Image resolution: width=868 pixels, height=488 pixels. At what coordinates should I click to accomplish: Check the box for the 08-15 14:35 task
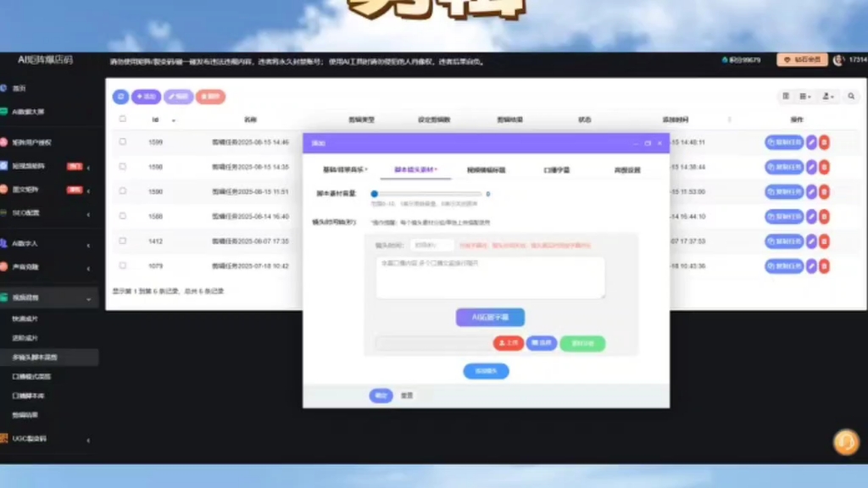[x=122, y=167]
